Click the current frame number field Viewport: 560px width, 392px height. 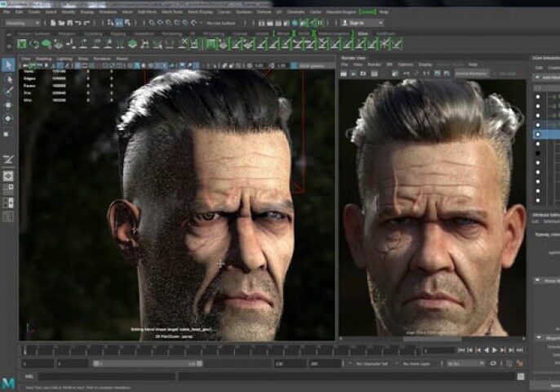(x=438, y=350)
